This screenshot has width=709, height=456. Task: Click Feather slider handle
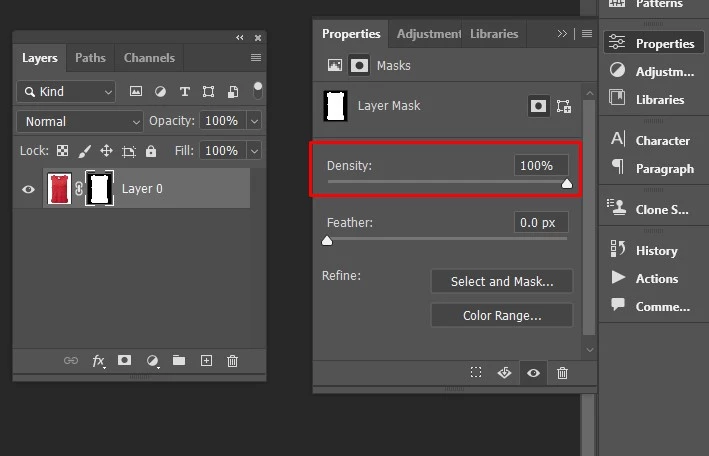point(327,241)
